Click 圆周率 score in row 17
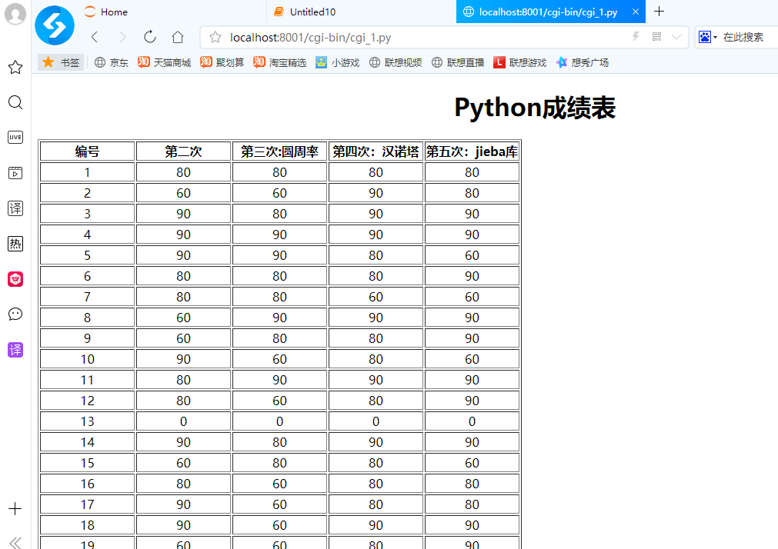The width and height of the screenshot is (778, 549). [279, 504]
